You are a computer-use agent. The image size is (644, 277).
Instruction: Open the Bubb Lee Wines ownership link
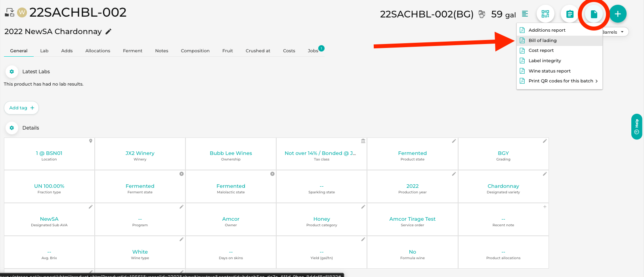pos(231,153)
